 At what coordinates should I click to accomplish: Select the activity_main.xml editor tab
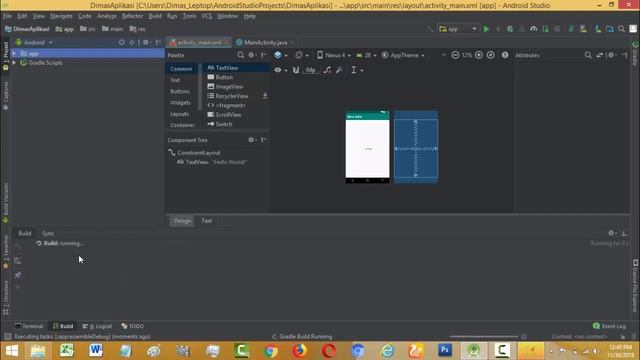pyautogui.click(x=199, y=42)
